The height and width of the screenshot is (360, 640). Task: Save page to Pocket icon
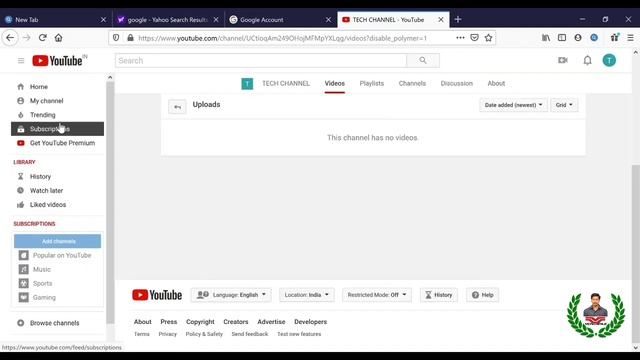(x=474, y=38)
